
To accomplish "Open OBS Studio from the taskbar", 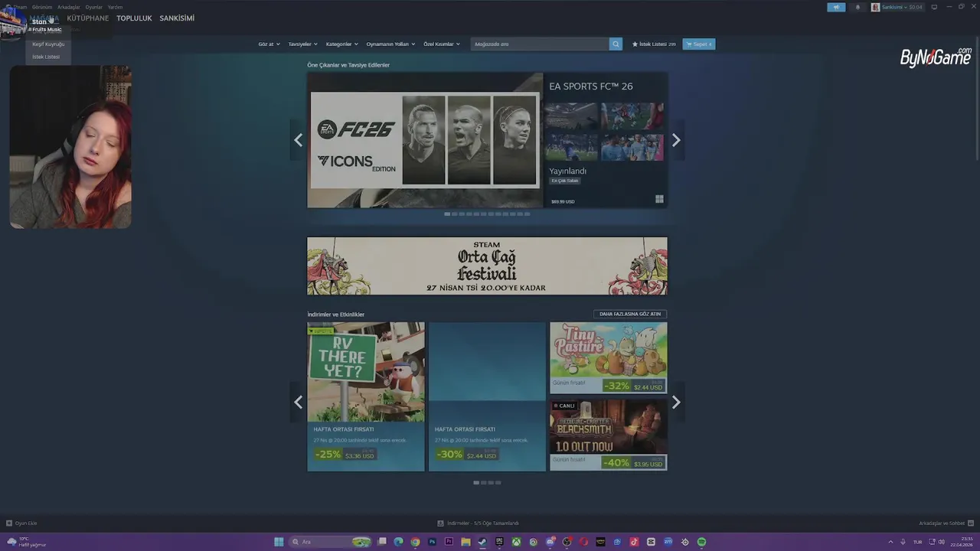I will click(x=567, y=542).
